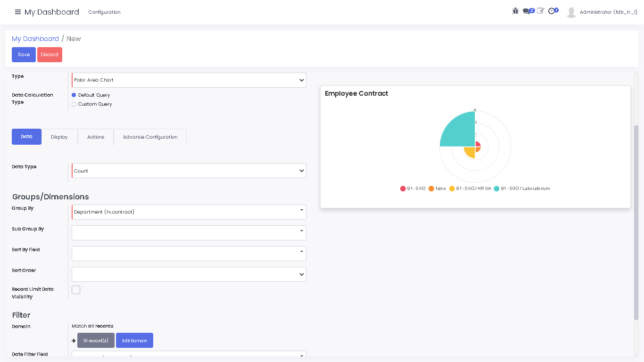Image resolution: width=644 pixels, height=362 pixels.
Task: Switch to the Display tab
Action: click(59, 137)
